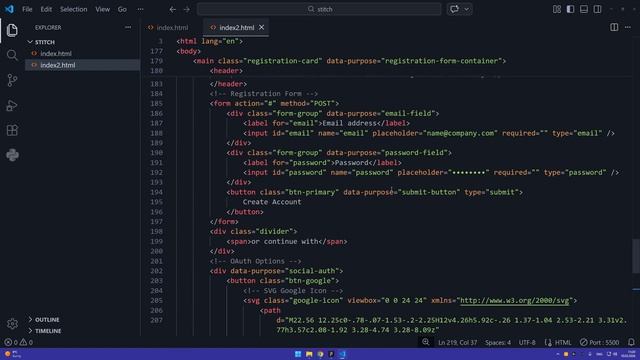Expand the OUTLINE section

click(43, 320)
